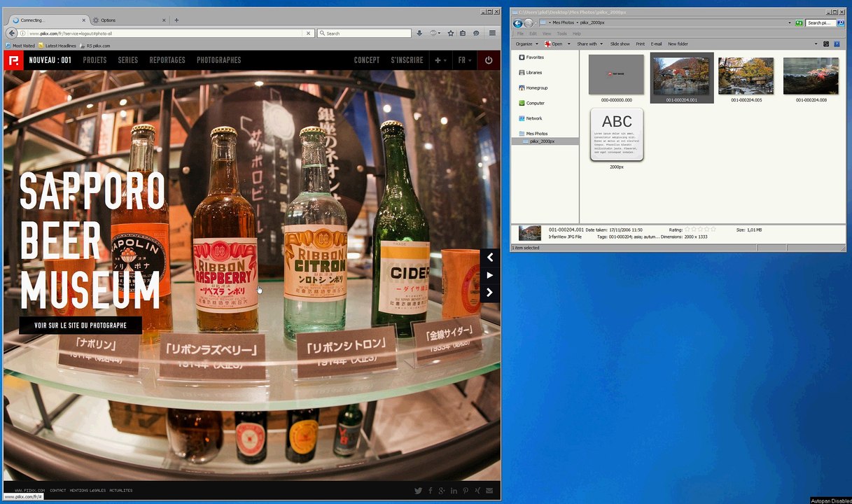Open the LinkedIn icon in footer
This screenshot has width=852, height=504.
tap(454, 491)
